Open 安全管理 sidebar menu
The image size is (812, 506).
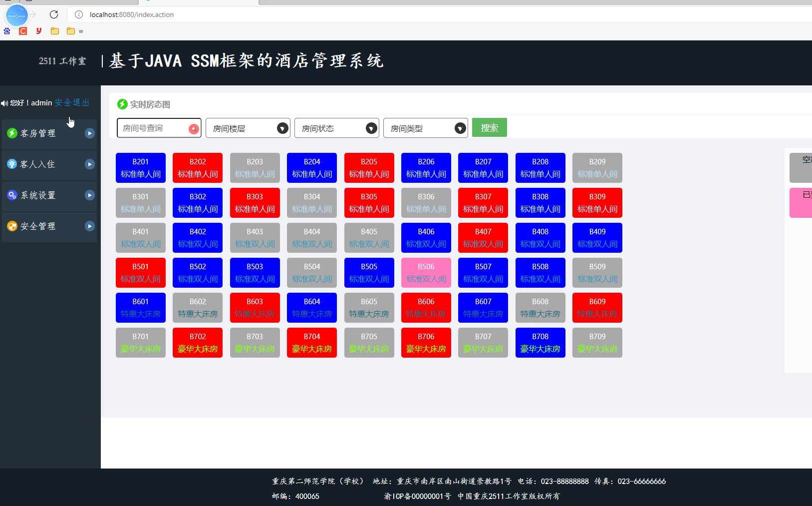49,227
